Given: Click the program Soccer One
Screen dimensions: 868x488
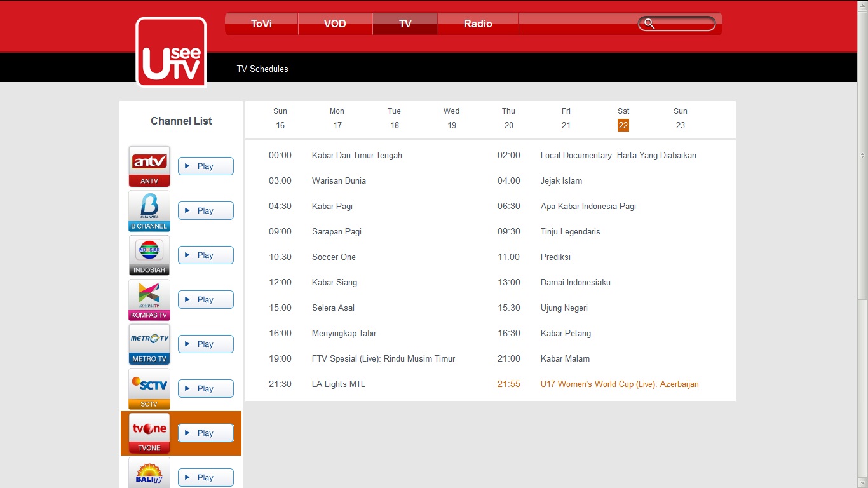Looking at the screenshot, I should [x=334, y=257].
